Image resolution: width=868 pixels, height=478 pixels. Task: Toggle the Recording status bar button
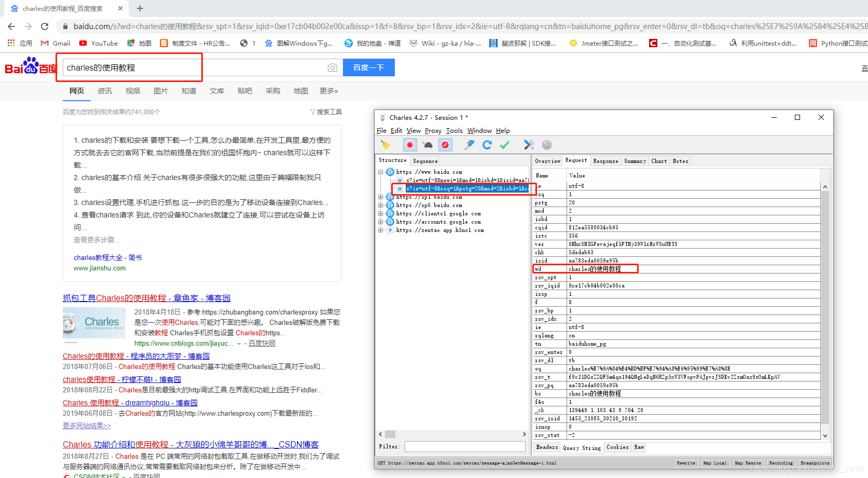pyautogui.click(x=781, y=463)
